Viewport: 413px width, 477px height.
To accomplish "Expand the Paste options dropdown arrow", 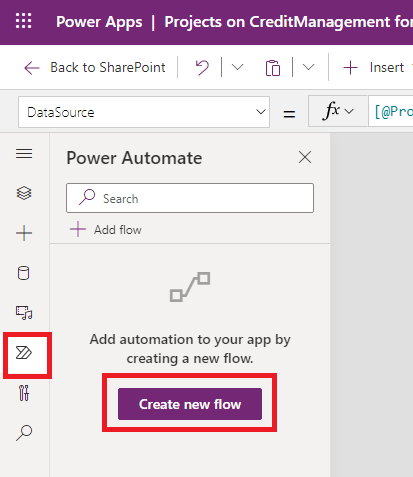I will pos(308,67).
